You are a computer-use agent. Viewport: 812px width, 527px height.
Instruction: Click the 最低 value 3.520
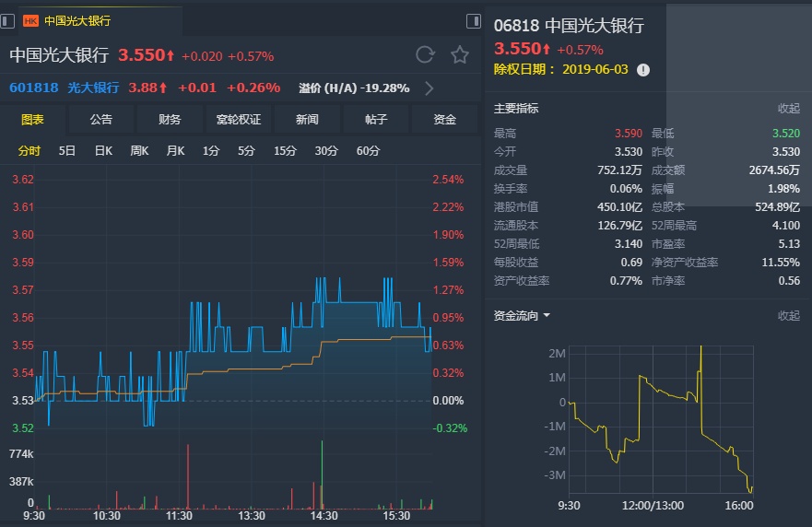786,134
